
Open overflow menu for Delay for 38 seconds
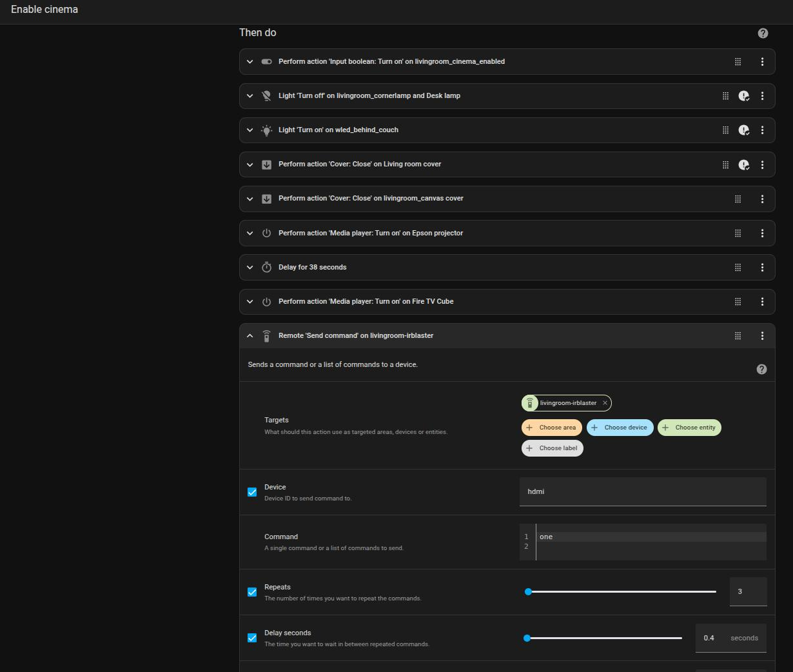[762, 268]
